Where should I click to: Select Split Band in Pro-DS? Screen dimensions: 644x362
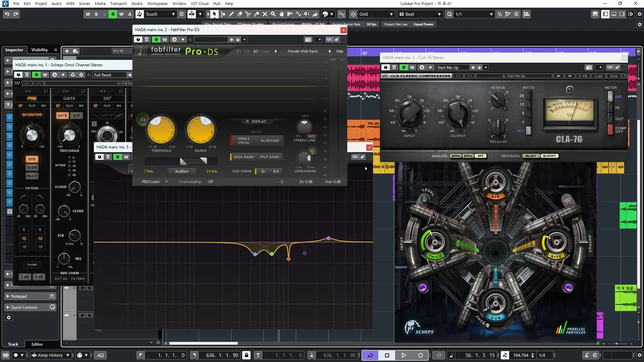pos(269,157)
